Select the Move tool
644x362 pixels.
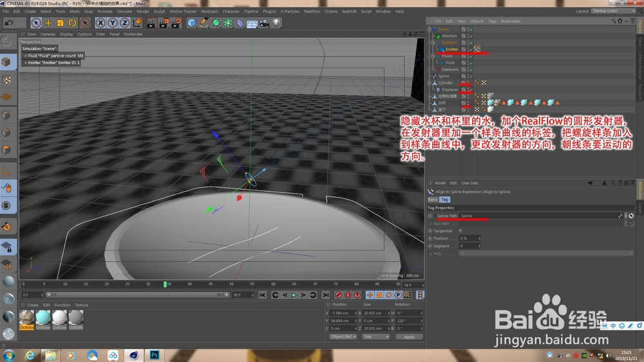[48, 23]
